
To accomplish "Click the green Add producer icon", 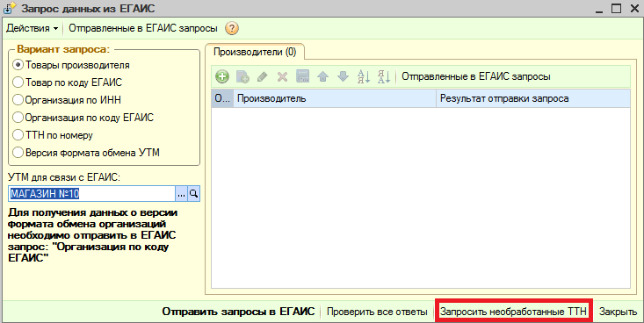I will (222, 76).
